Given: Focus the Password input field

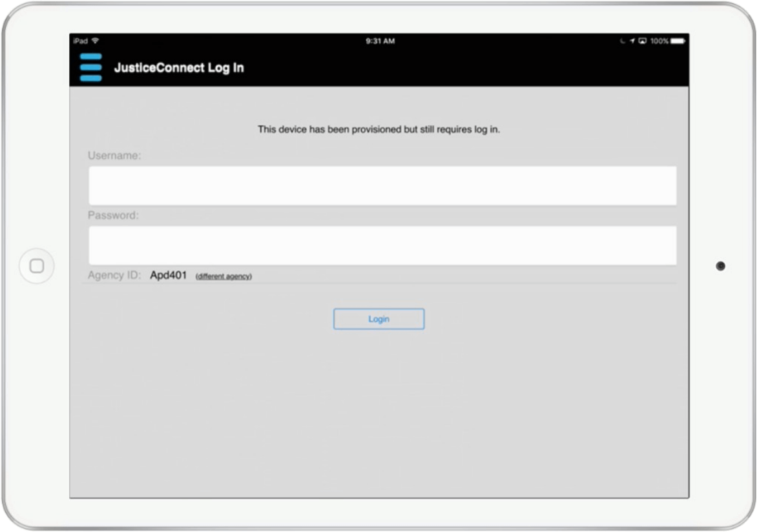Looking at the screenshot, I should (x=382, y=245).
